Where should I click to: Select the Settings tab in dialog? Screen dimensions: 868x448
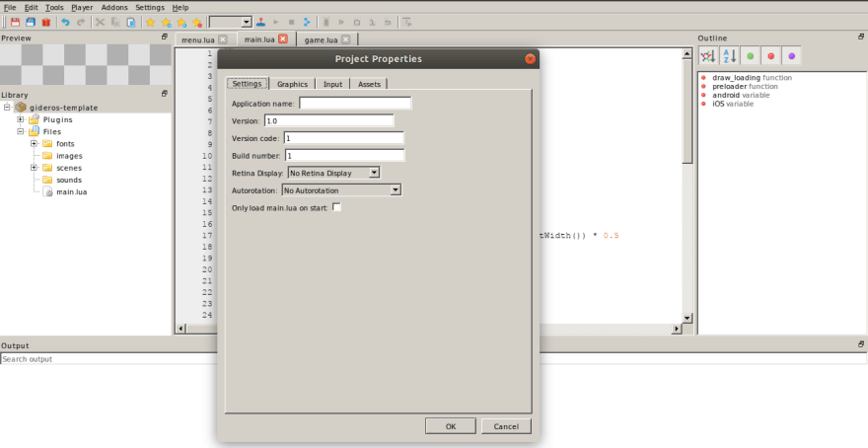(x=247, y=84)
